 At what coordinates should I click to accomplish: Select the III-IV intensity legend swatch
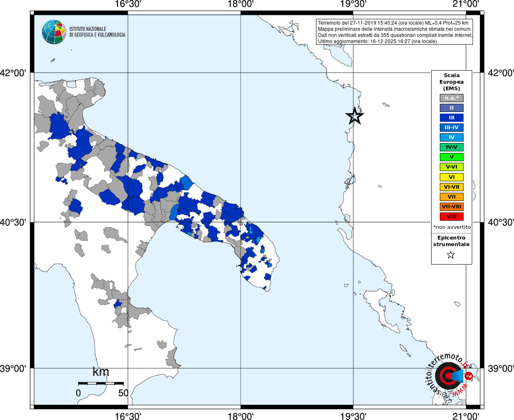[x=452, y=128]
